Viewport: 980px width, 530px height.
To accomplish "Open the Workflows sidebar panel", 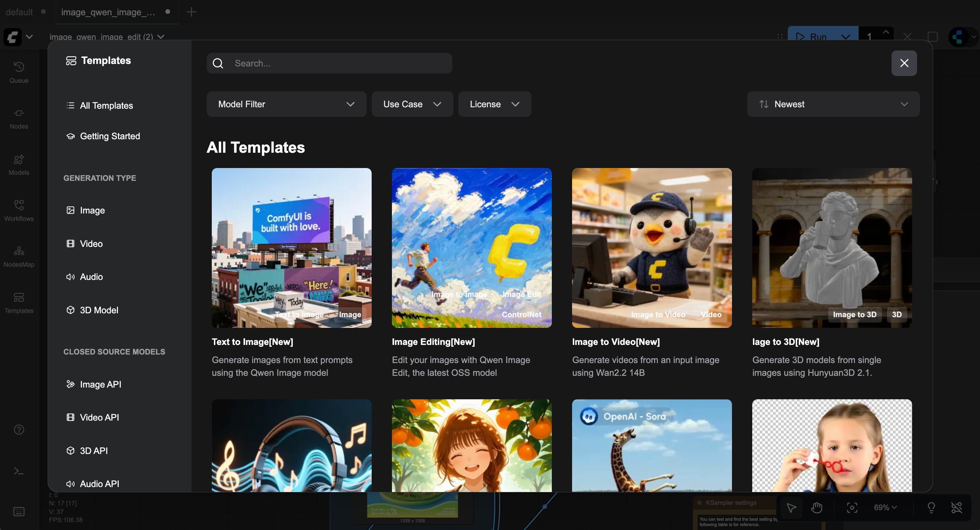I will [18, 210].
